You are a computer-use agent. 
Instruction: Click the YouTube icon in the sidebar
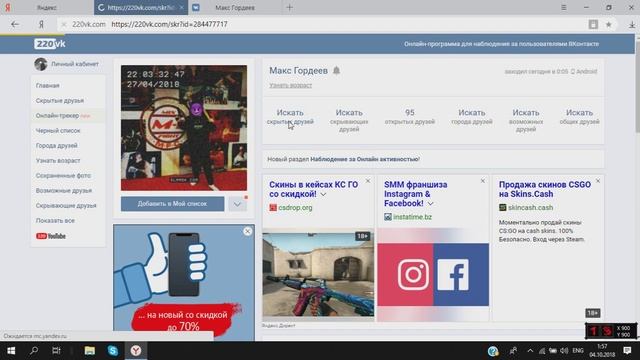tap(51, 236)
